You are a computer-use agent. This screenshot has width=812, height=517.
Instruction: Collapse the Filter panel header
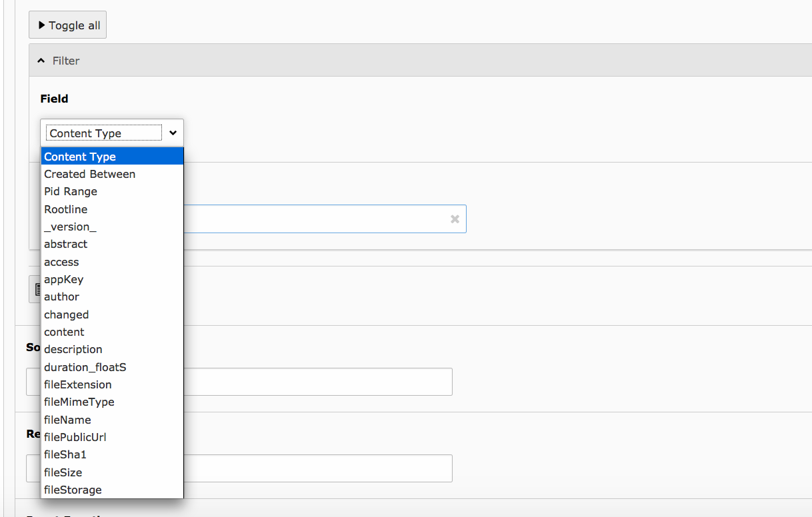pos(59,61)
